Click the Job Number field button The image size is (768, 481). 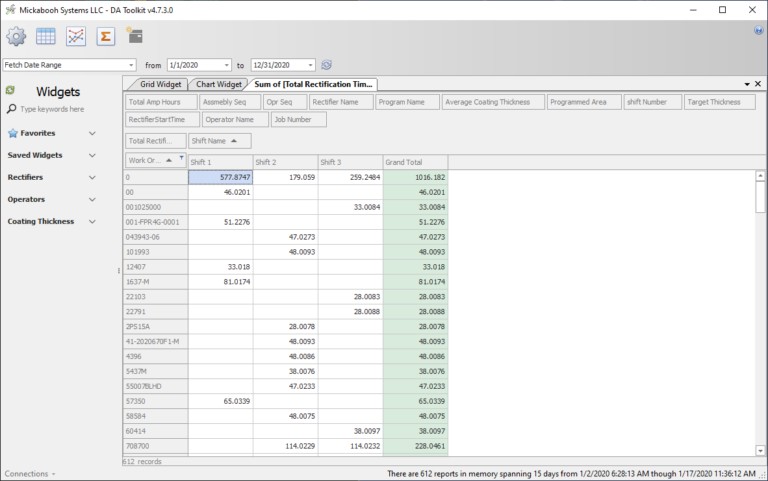[x=299, y=120]
